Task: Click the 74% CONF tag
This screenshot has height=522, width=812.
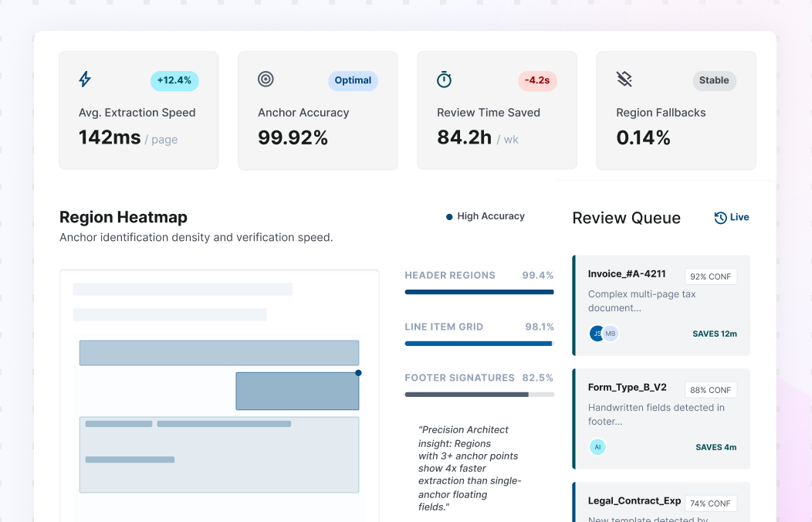Action: coord(710,503)
